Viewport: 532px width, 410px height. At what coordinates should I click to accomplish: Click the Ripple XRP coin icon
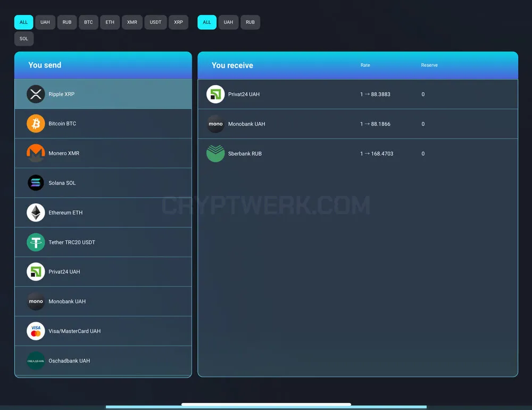point(36,94)
